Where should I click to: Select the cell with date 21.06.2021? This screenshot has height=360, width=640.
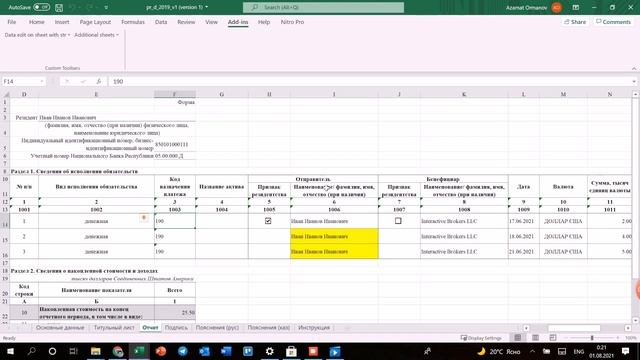(x=524, y=251)
